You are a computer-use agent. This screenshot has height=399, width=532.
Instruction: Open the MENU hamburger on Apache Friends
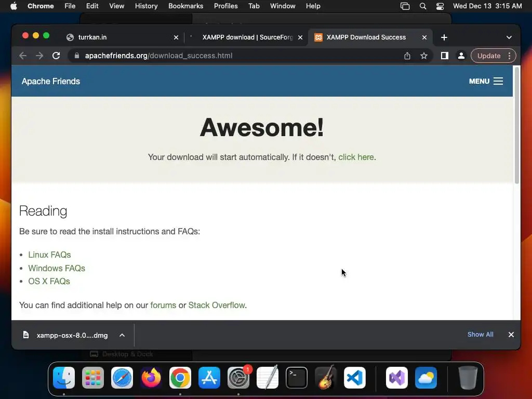coord(486,81)
